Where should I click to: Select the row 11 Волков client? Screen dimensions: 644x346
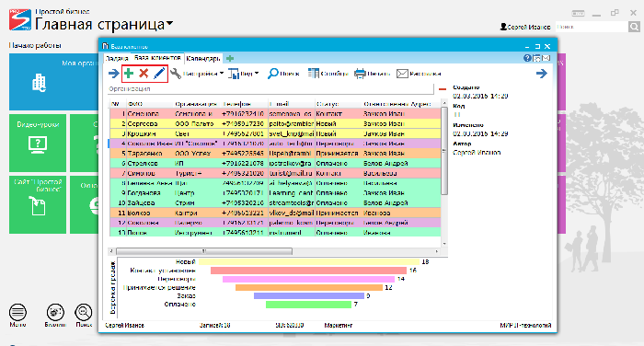[275, 213]
